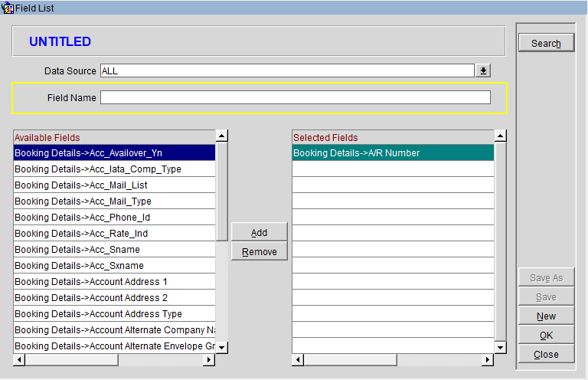Click the Remove button
Image resolution: width=588 pixels, height=380 pixels.
coord(259,252)
